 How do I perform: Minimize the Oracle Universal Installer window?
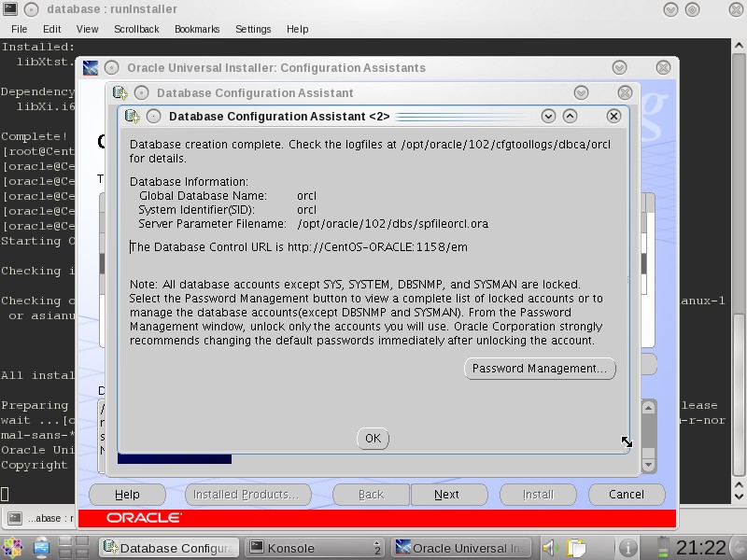[620, 68]
